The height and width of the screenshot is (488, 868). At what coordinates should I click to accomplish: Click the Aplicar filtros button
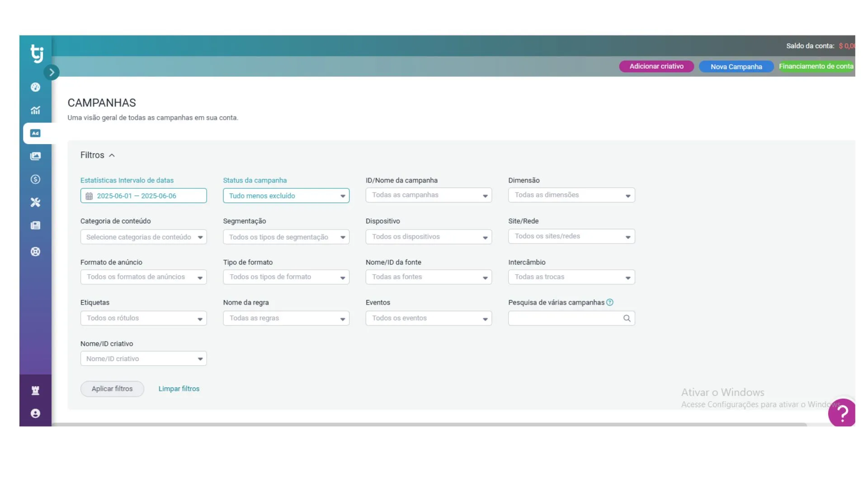112,389
